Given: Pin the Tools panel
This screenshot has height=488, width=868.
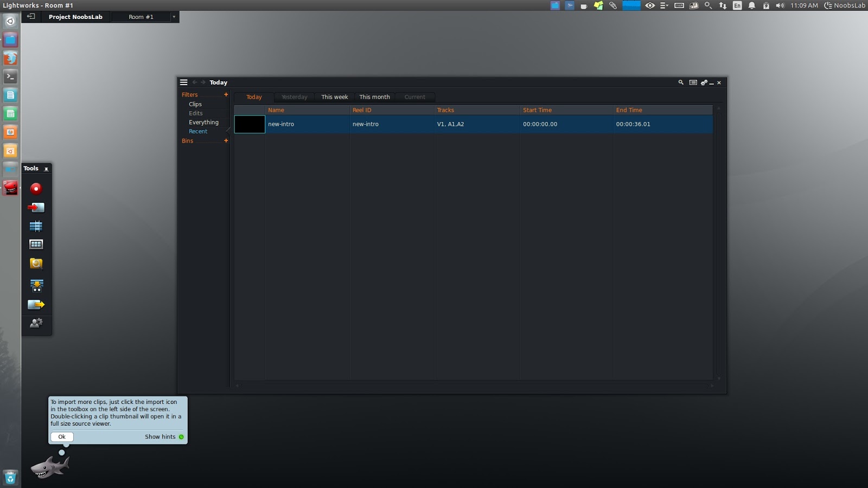Looking at the screenshot, I should click(x=46, y=169).
